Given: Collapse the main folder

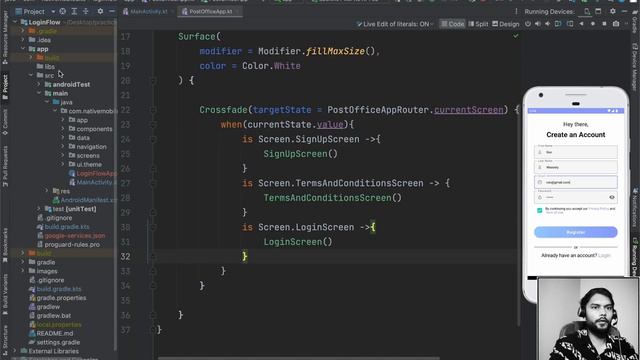Looking at the screenshot, I should point(39,93).
